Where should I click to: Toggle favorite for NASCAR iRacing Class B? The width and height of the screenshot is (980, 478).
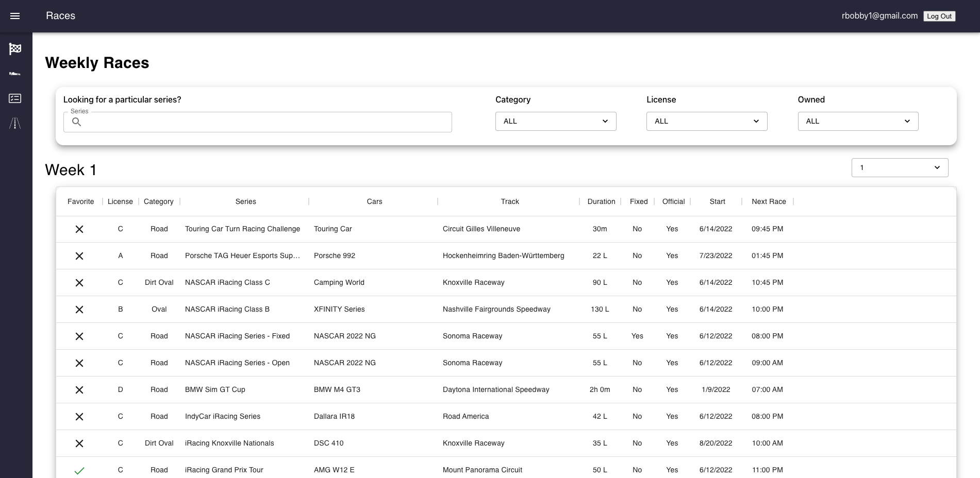(79, 310)
